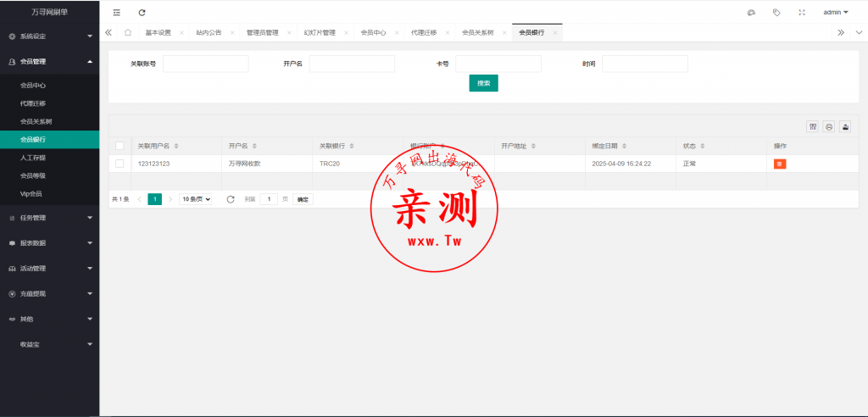Click the green 搜索 button
The image size is (868, 417).
click(484, 83)
